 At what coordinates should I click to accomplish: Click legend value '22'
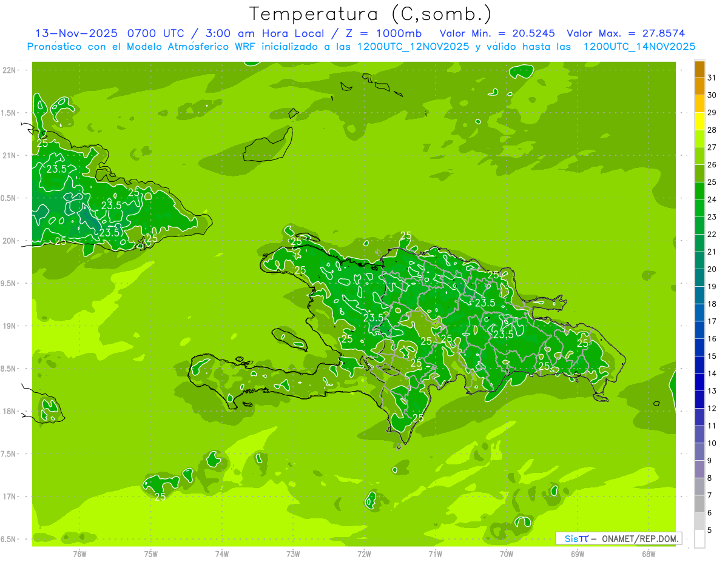tap(712, 235)
